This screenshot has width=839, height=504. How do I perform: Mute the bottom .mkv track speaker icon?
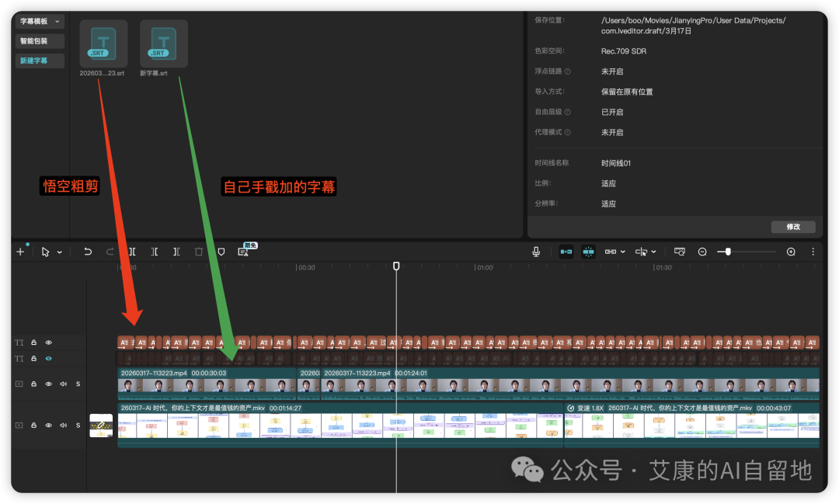coord(63,426)
